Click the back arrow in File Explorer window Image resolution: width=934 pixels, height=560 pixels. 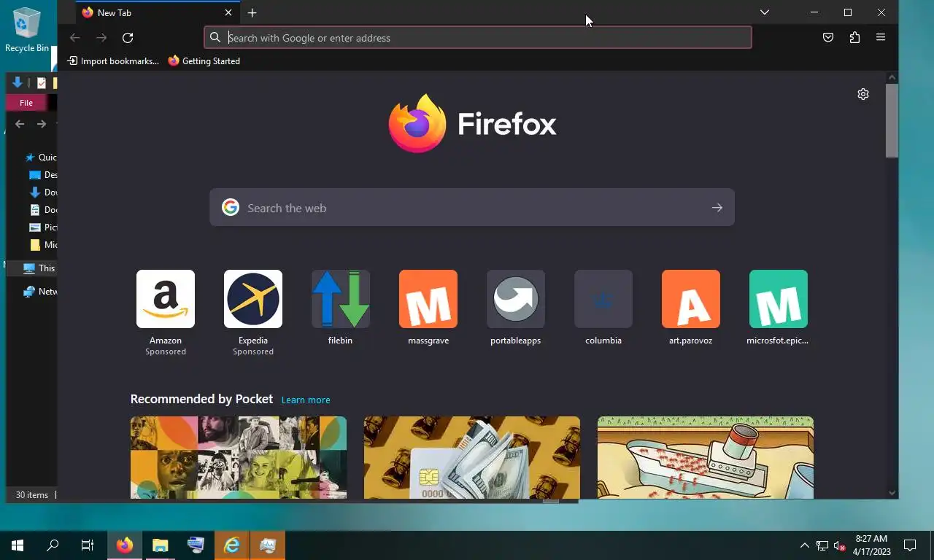[20, 124]
